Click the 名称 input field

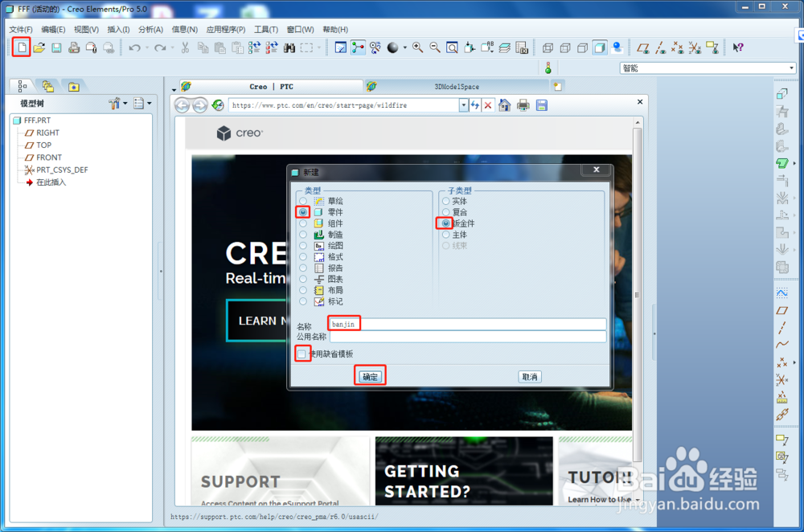[468, 324]
